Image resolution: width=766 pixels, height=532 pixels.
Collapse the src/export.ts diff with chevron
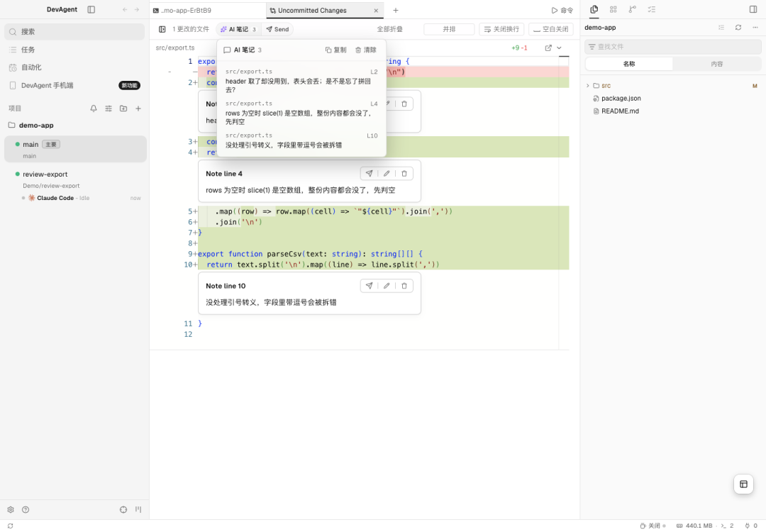point(559,48)
